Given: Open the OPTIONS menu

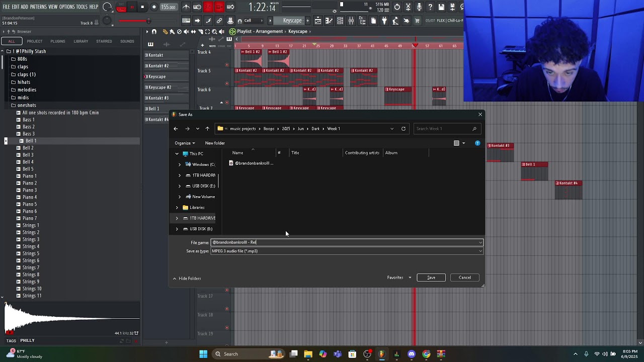Looking at the screenshot, I should click(67, 7).
